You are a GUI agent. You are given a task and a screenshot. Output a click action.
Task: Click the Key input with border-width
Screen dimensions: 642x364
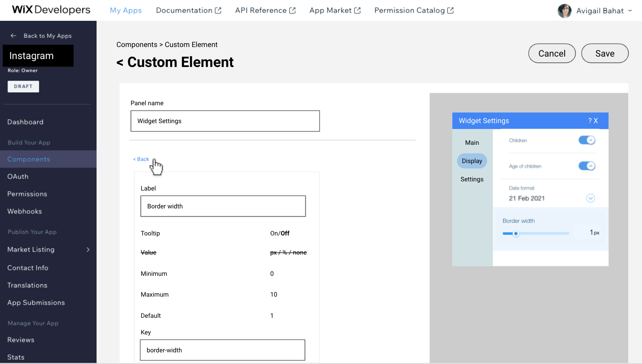[223, 350]
